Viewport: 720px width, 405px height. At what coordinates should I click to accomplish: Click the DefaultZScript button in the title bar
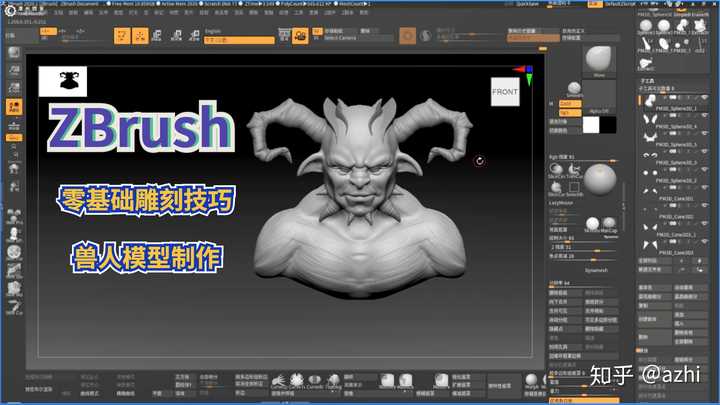point(619,4)
